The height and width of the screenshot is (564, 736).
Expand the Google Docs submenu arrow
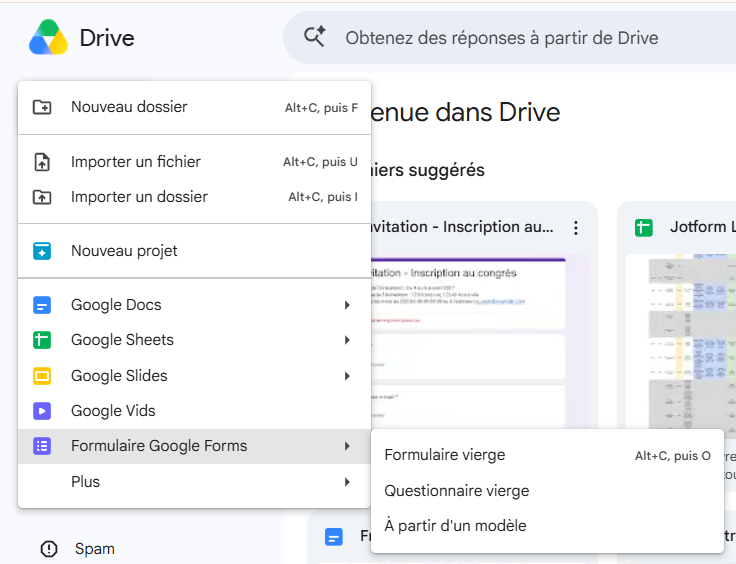(x=347, y=305)
